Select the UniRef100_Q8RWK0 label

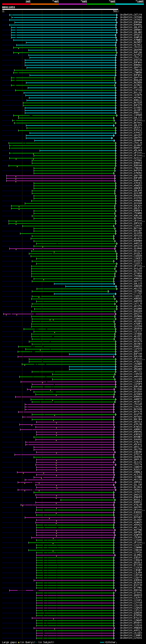point(131,30)
